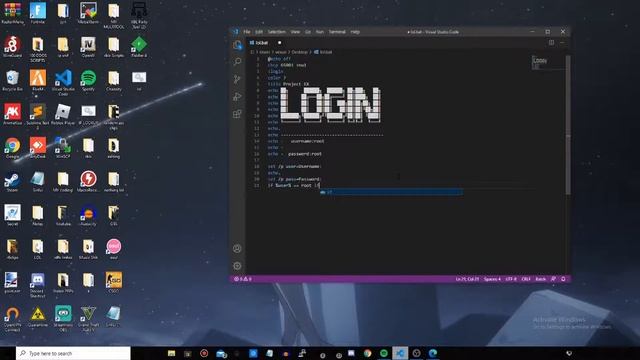Open the Run menu in VS Code

(320, 32)
